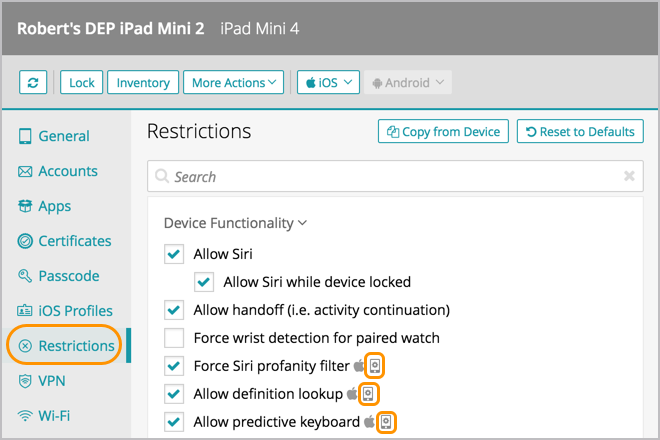Click the magnifier icon in search field
660x440 pixels.
click(162, 177)
